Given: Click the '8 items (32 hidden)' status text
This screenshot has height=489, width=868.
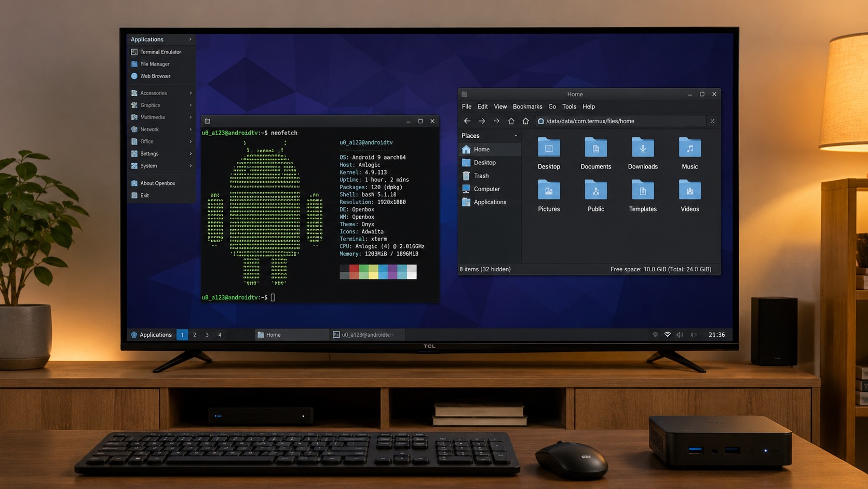Looking at the screenshot, I should click(485, 269).
